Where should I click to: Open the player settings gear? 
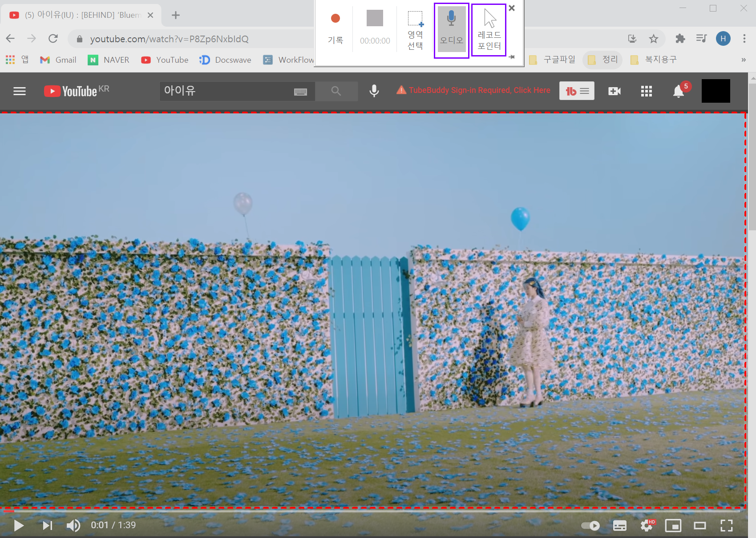[647, 526]
